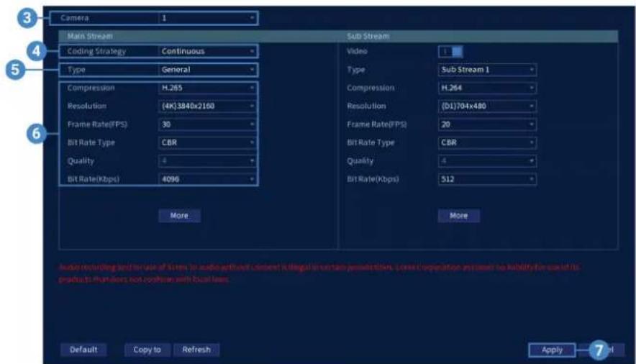The image size is (636, 364).
Task: Open Main Stream Quality dropdown
Action: [207, 161]
